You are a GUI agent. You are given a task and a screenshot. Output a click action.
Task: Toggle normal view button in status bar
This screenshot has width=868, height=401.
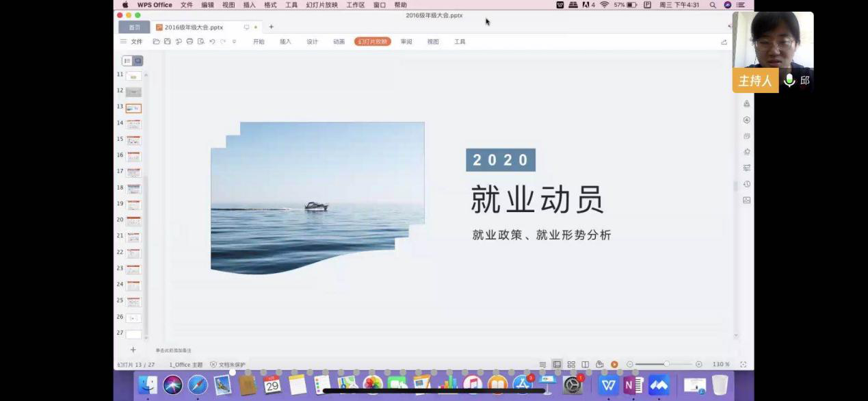[557, 365]
